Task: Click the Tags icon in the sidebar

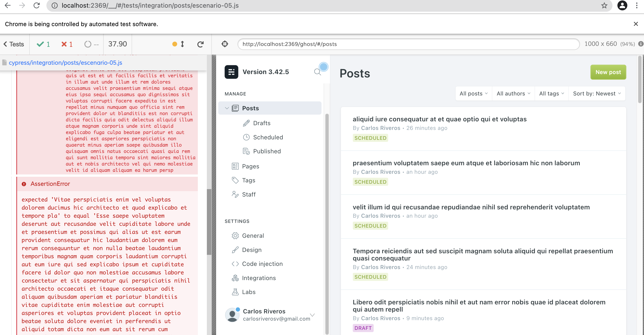Action: pos(235,180)
